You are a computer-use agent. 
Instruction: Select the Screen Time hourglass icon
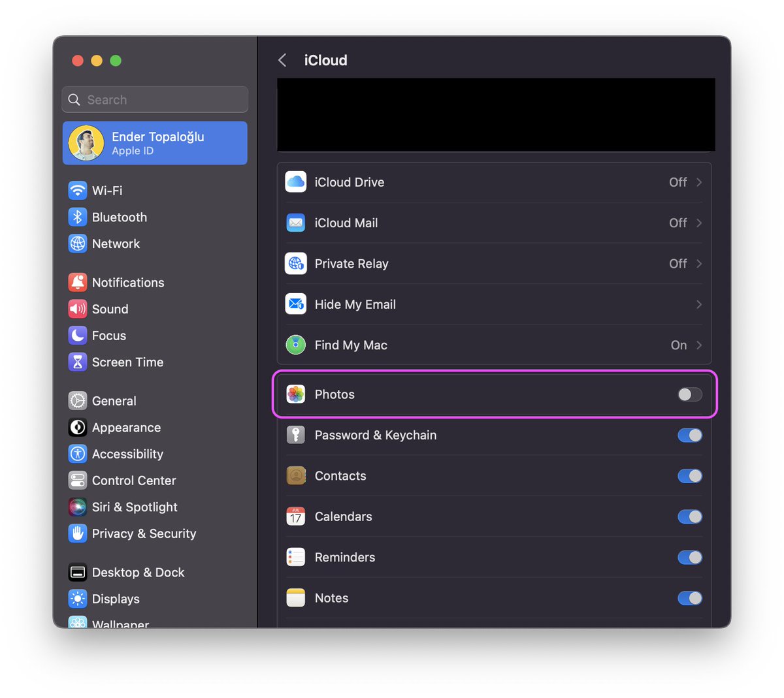[77, 362]
